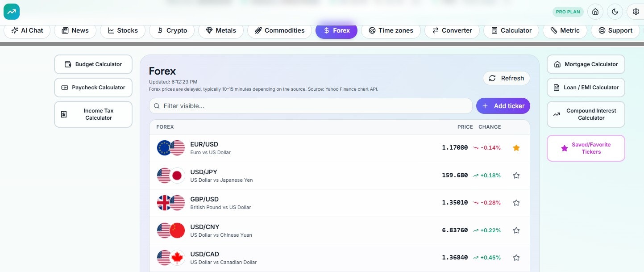Open the Metals section

(220, 30)
